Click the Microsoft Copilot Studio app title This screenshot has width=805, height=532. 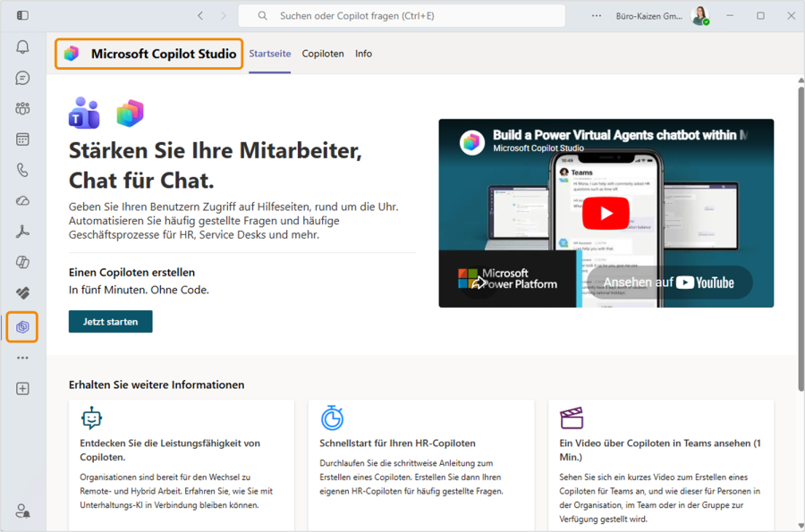click(164, 54)
